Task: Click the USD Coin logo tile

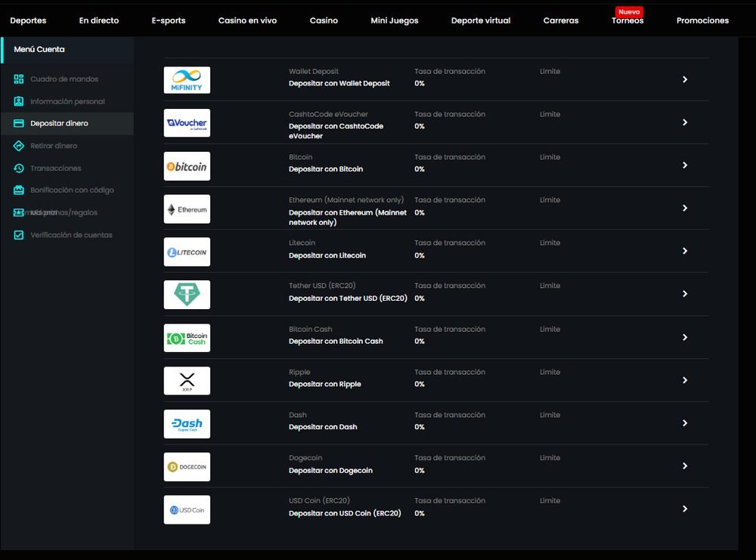Action: 187,510
